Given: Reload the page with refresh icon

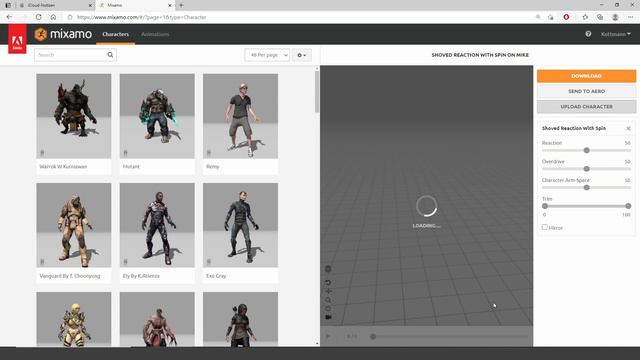Looking at the screenshot, I should [38, 17].
